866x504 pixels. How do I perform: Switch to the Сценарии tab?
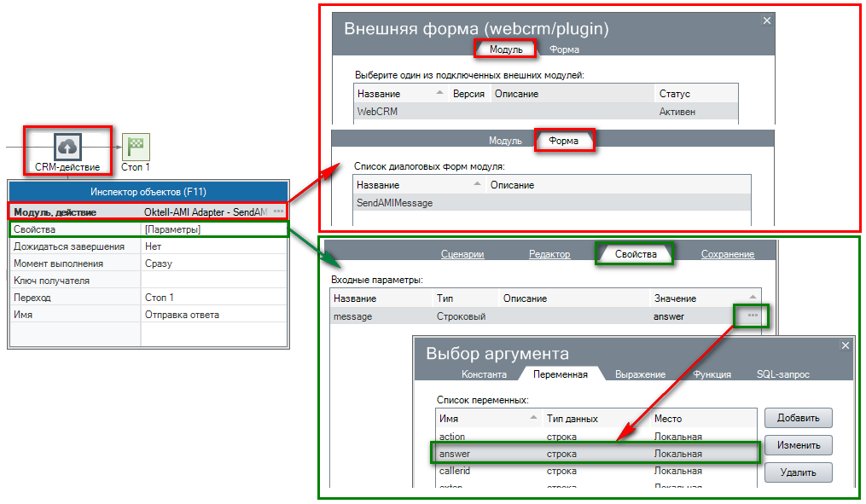point(462,254)
